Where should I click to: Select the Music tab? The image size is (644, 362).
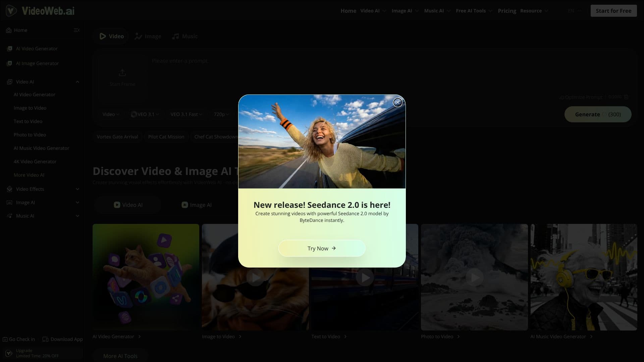pos(184,36)
